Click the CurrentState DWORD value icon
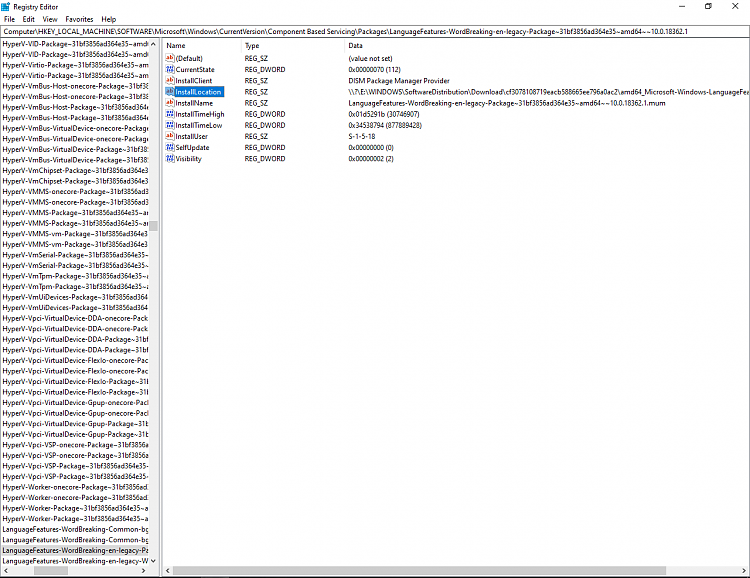750x578 pixels. (170, 69)
